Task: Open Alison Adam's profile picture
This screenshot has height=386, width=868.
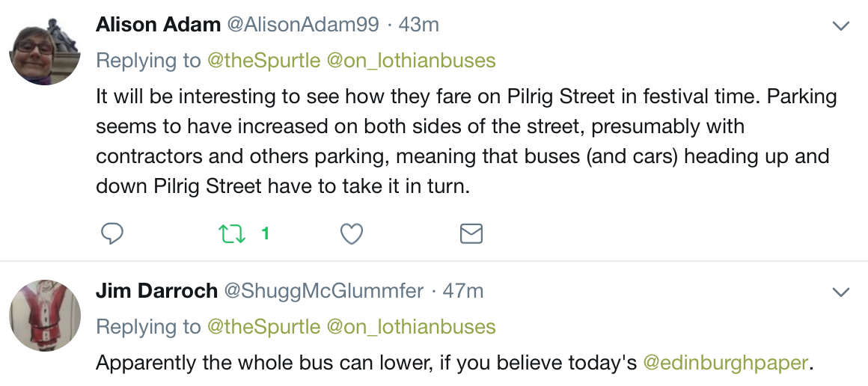Action: [x=45, y=50]
